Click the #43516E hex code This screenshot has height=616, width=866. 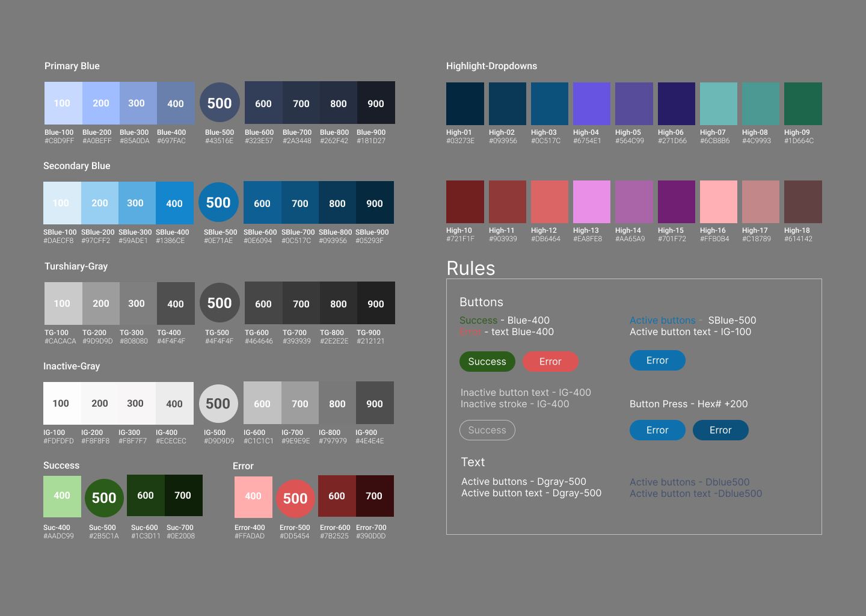tap(219, 141)
